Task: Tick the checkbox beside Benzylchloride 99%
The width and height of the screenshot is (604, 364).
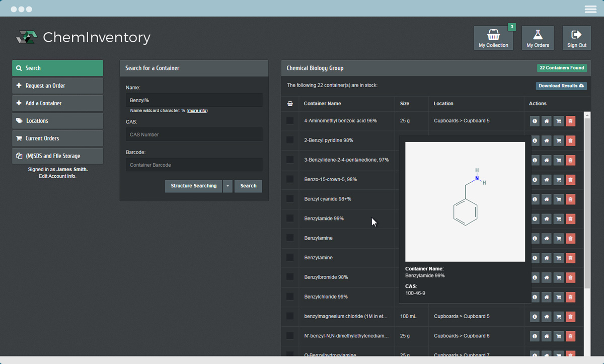Action: (x=290, y=297)
